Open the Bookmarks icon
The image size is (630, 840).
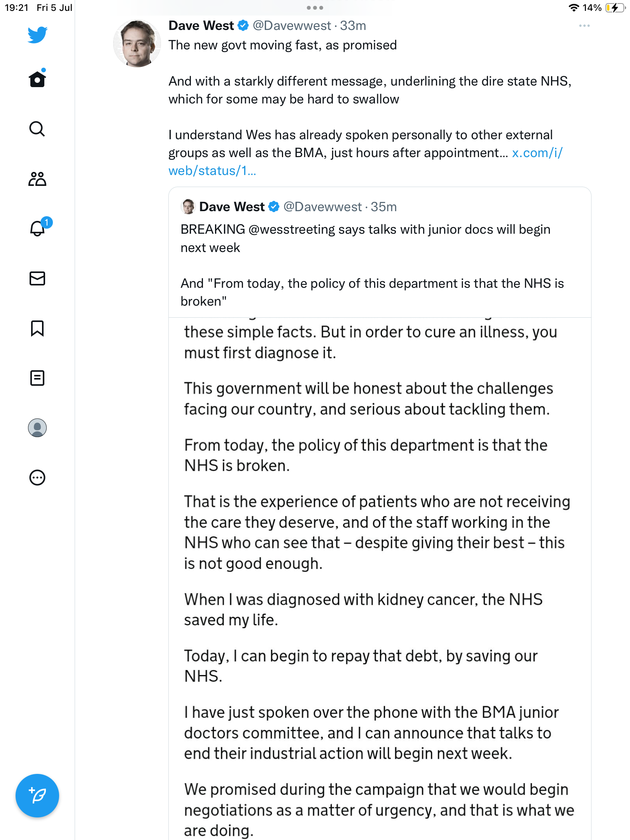click(x=37, y=328)
